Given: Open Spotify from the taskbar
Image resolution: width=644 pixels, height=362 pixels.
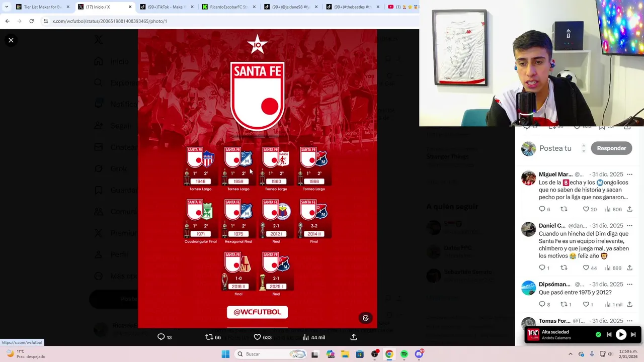Looking at the screenshot, I should click(x=404, y=354).
